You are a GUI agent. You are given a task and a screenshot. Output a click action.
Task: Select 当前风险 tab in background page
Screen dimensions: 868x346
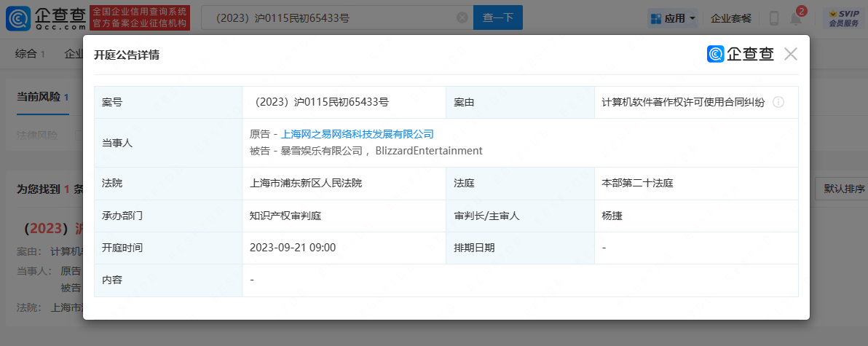(43, 97)
